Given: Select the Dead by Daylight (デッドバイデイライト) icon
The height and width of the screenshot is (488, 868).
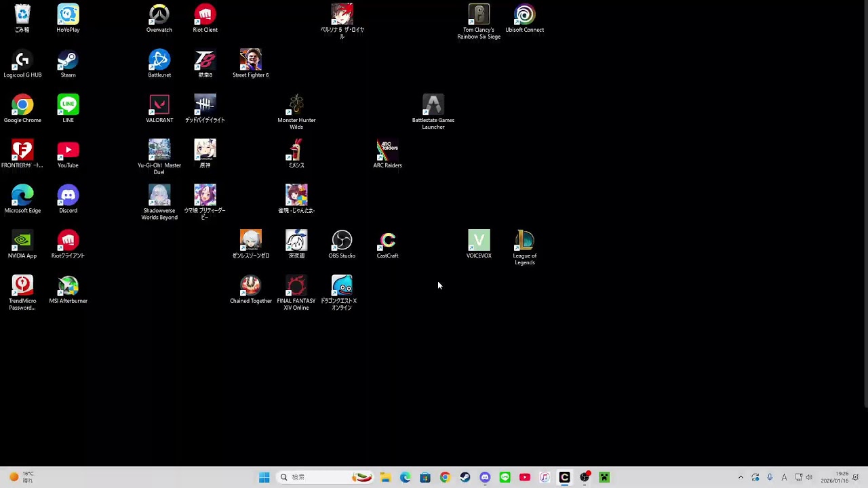Looking at the screenshot, I should pyautogui.click(x=205, y=109).
